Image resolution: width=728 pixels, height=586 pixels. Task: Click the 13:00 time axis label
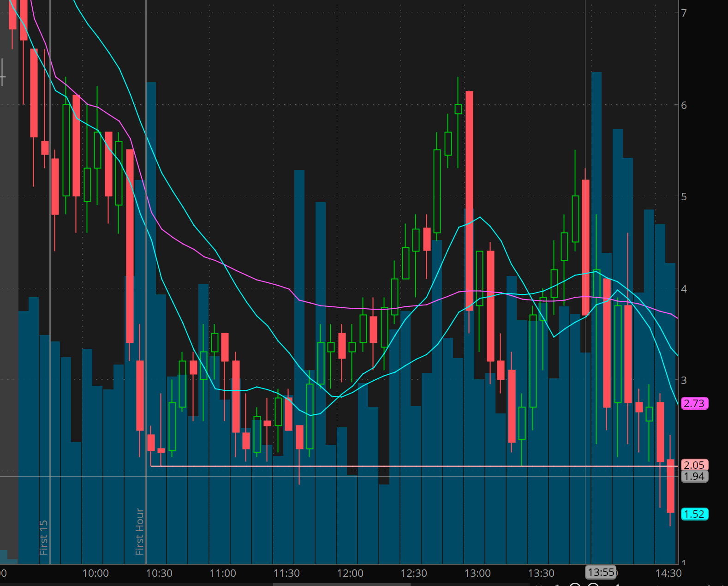477,573
